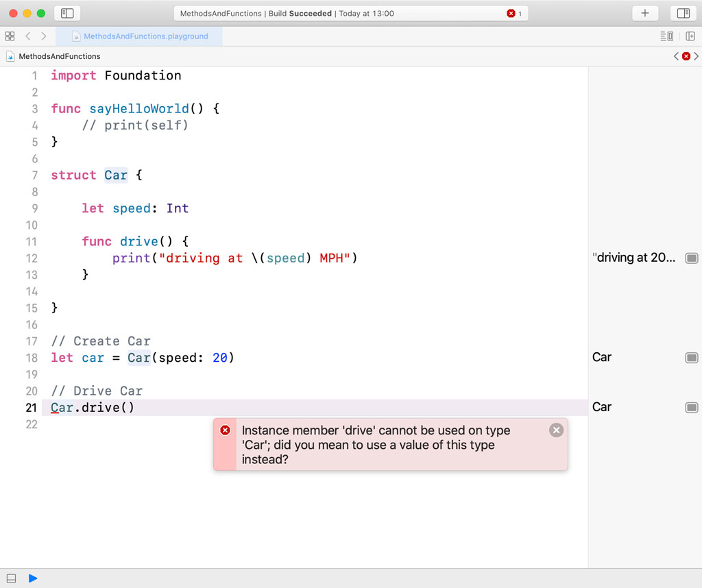702x588 pixels.
Task: Toggle the debug area using bottom-left icon
Action: 10,578
